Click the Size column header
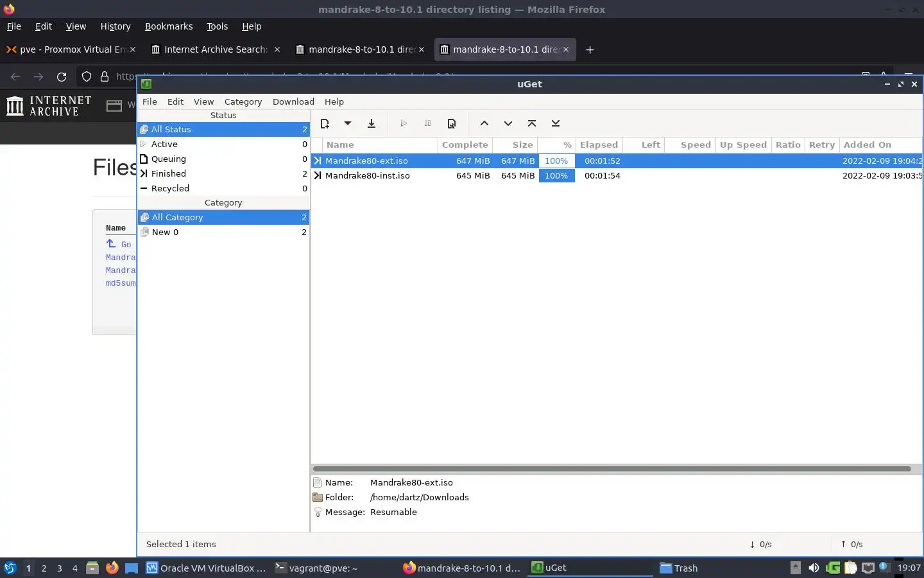924x578 pixels. point(515,144)
